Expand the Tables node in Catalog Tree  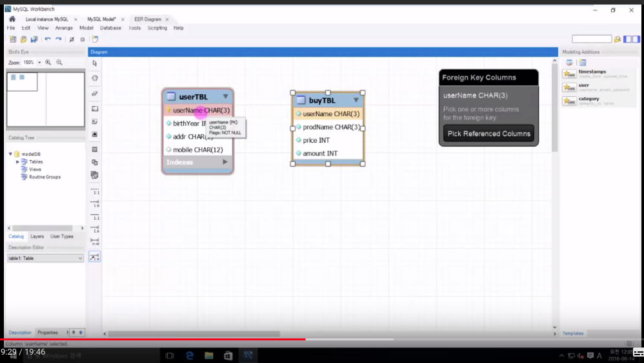[17, 162]
